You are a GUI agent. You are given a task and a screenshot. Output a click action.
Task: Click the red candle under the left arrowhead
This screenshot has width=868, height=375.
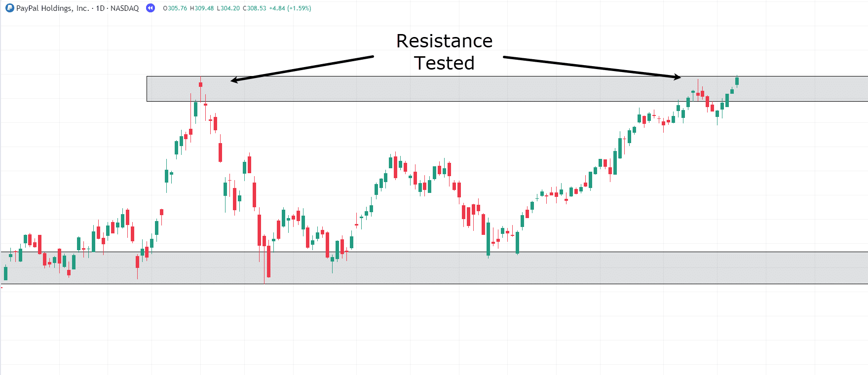click(x=200, y=84)
